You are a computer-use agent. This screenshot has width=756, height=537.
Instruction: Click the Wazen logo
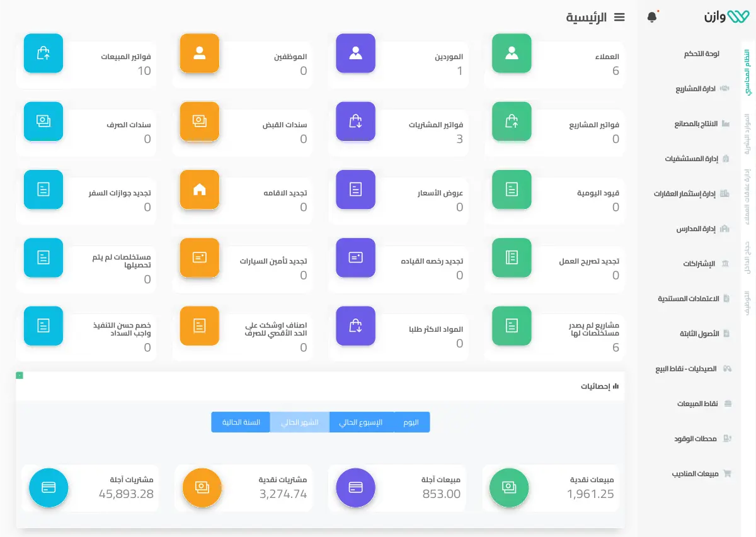tap(726, 17)
